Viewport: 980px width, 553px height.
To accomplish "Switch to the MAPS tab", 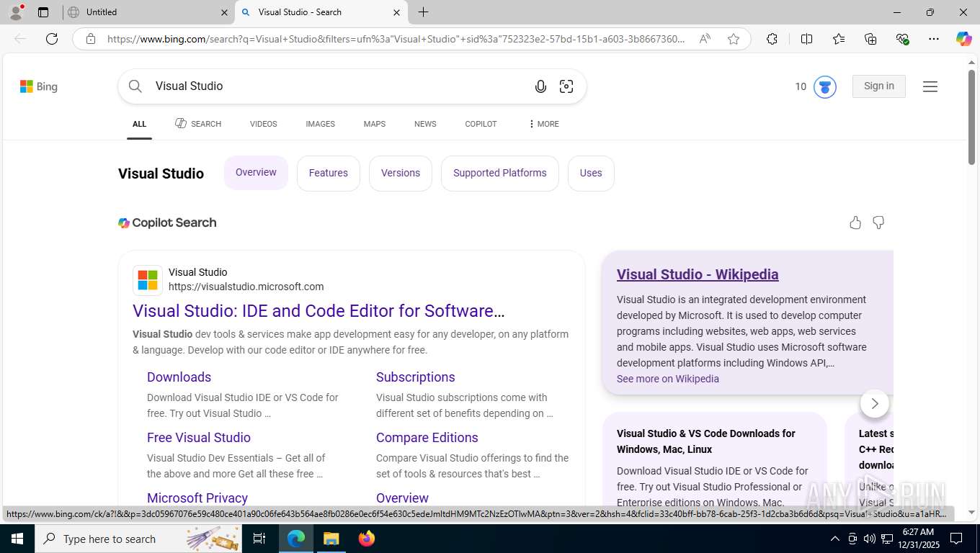I will pos(375,124).
